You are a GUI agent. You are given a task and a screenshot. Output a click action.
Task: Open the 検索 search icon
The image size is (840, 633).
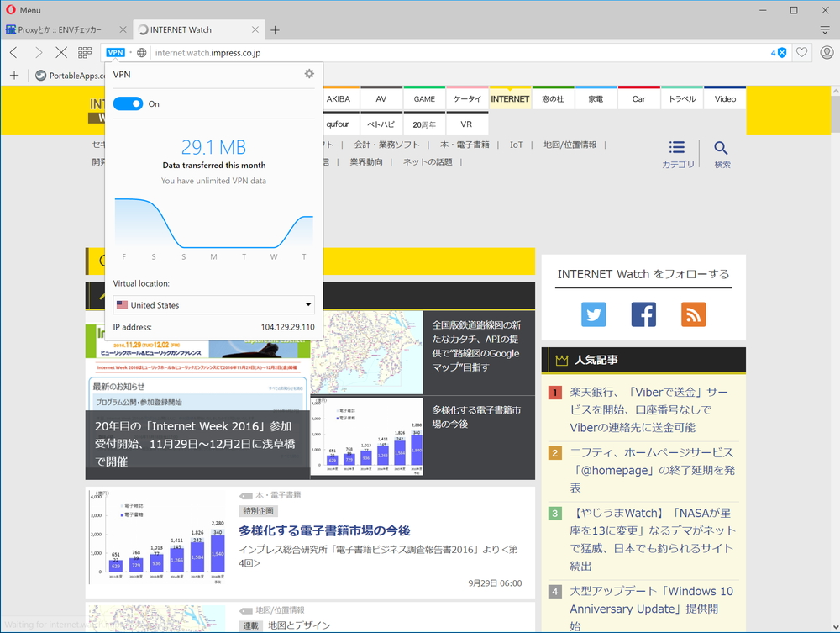[x=722, y=155]
